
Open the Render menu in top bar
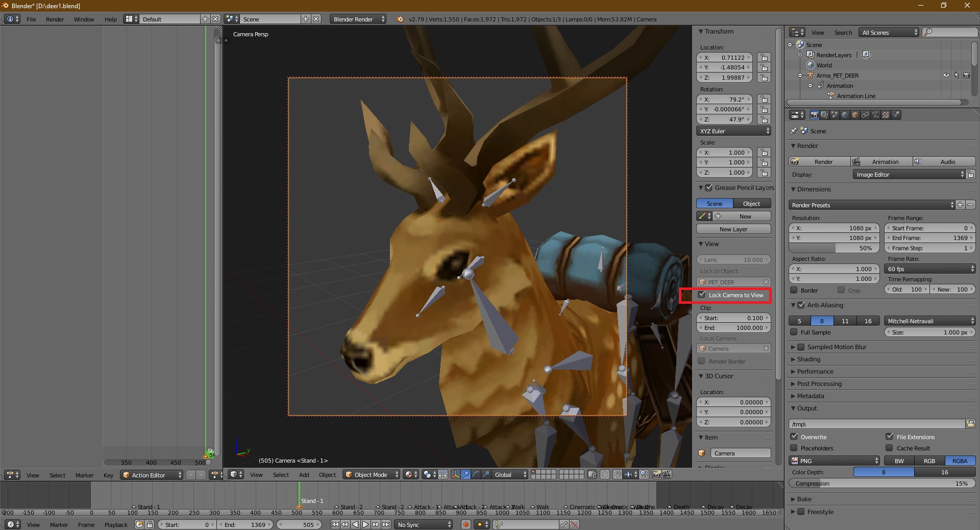[x=55, y=19]
